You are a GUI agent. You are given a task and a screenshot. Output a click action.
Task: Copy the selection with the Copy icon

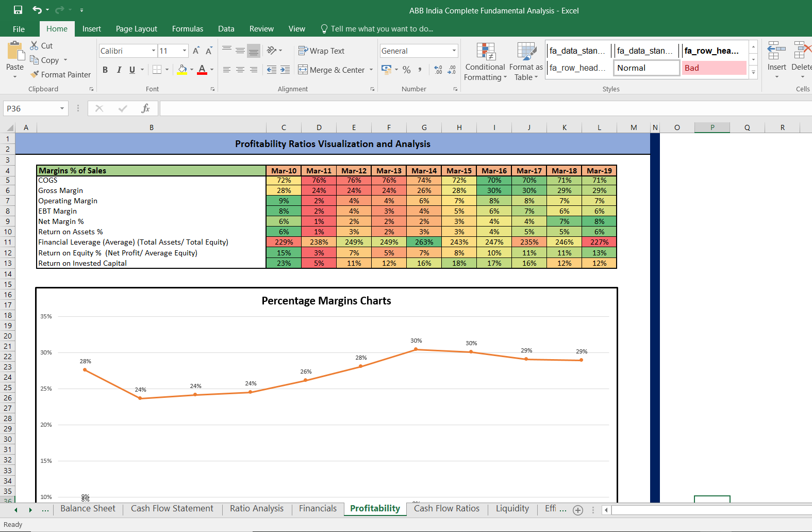(35, 60)
